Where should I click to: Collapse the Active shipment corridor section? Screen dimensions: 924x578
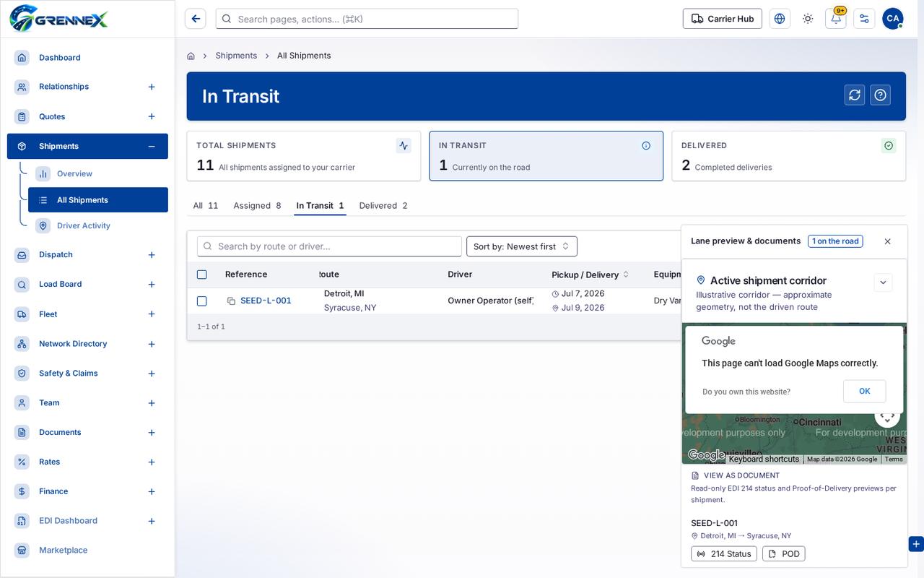click(x=883, y=282)
